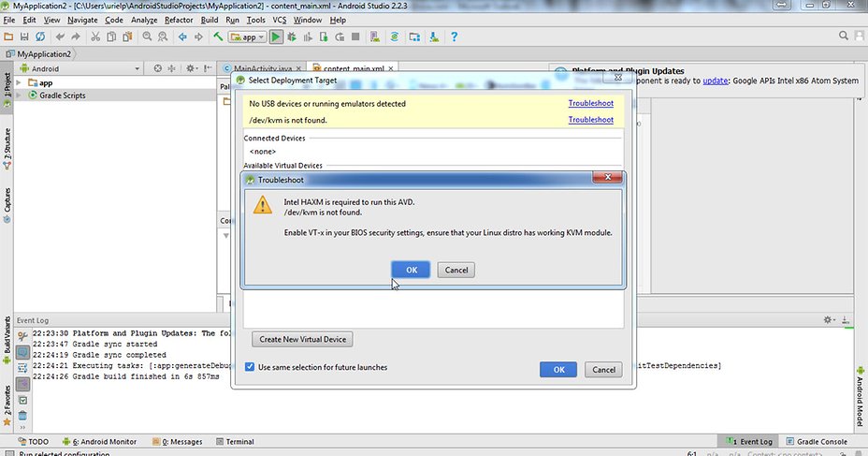This screenshot has width=868, height=456.
Task: Click Scroll from Source target icon
Action: click(158, 68)
